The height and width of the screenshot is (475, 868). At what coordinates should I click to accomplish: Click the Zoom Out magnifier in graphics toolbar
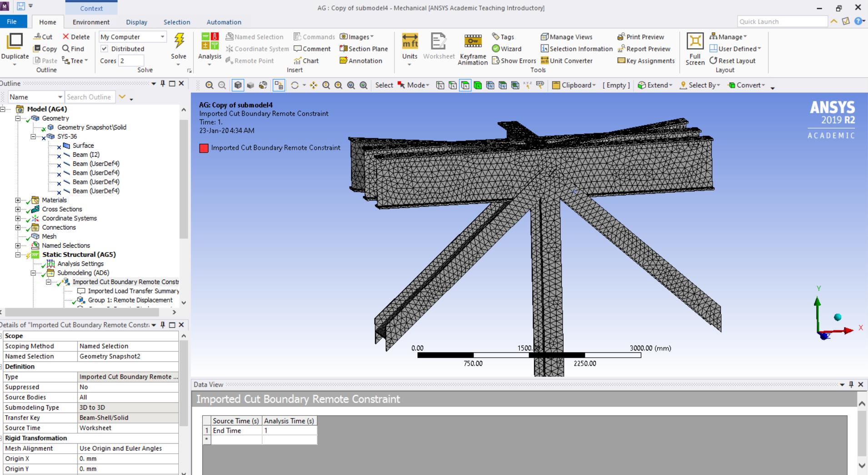222,85
